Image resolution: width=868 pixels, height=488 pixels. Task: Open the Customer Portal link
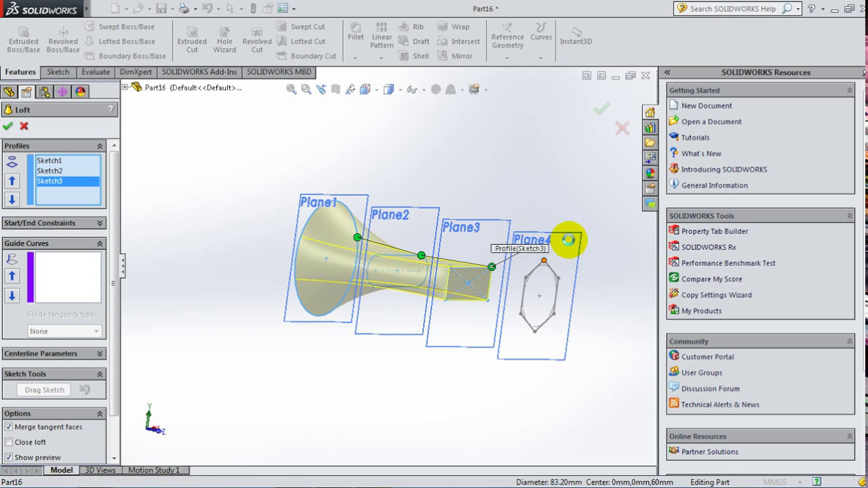[x=707, y=357]
